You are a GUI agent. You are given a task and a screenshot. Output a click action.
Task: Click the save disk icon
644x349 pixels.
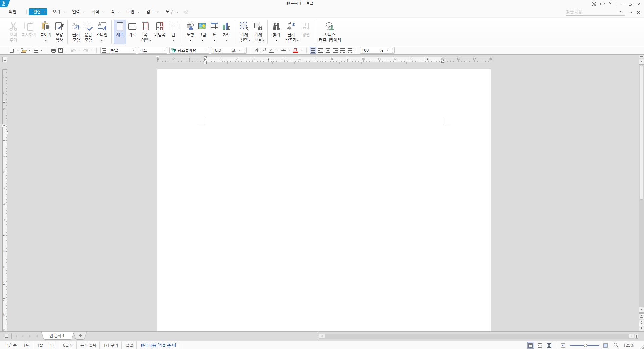pos(36,50)
